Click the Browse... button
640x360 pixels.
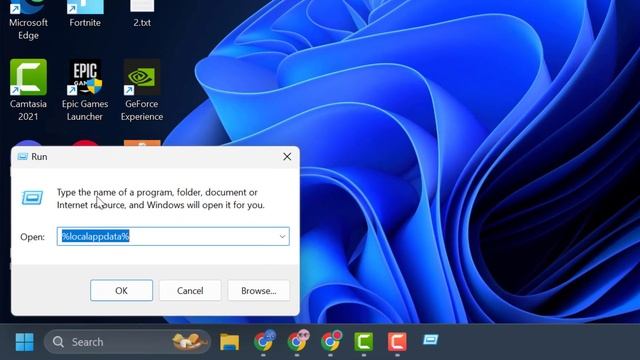coord(258,291)
